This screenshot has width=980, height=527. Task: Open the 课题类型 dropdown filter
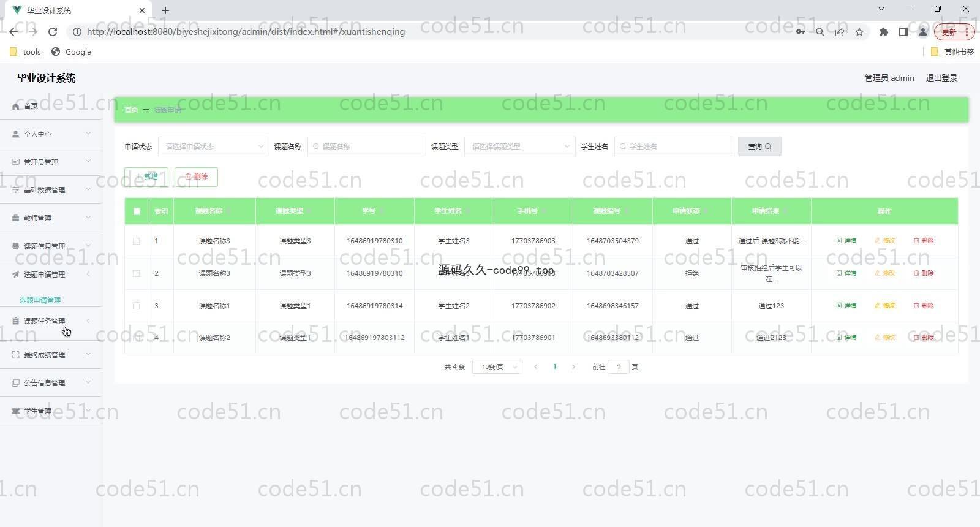(519, 146)
